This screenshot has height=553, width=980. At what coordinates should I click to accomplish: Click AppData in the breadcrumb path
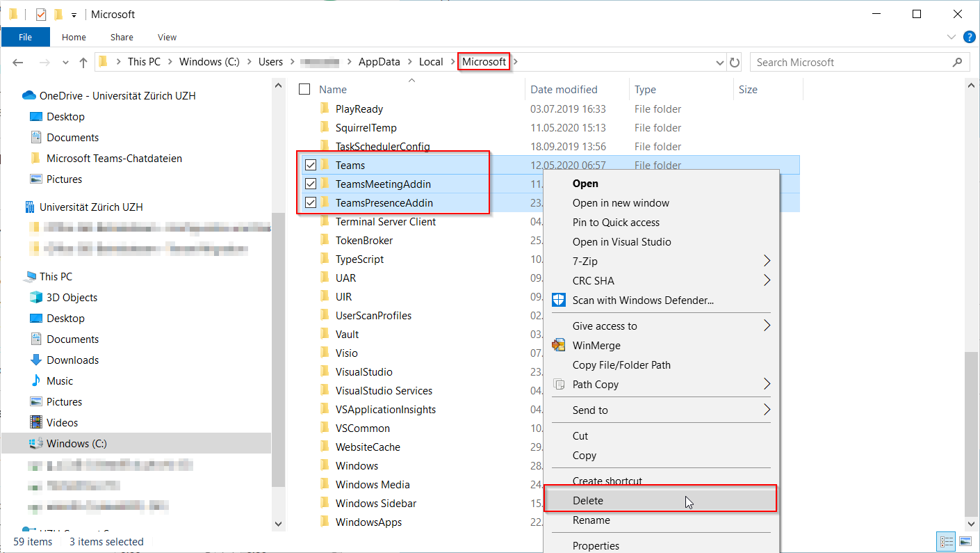click(x=379, y=62)
